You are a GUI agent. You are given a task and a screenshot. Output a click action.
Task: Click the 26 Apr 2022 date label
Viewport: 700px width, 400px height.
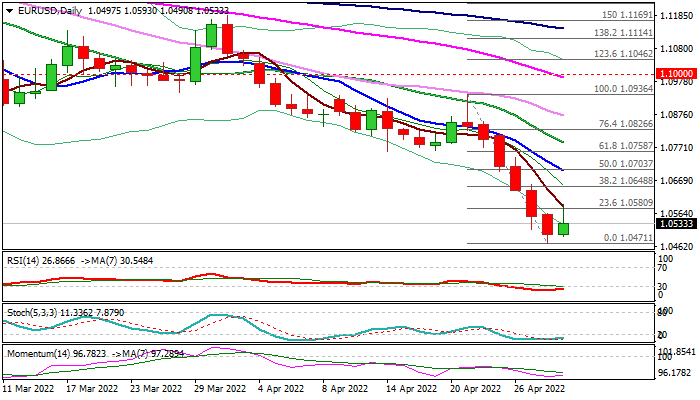tap(538, 386)
